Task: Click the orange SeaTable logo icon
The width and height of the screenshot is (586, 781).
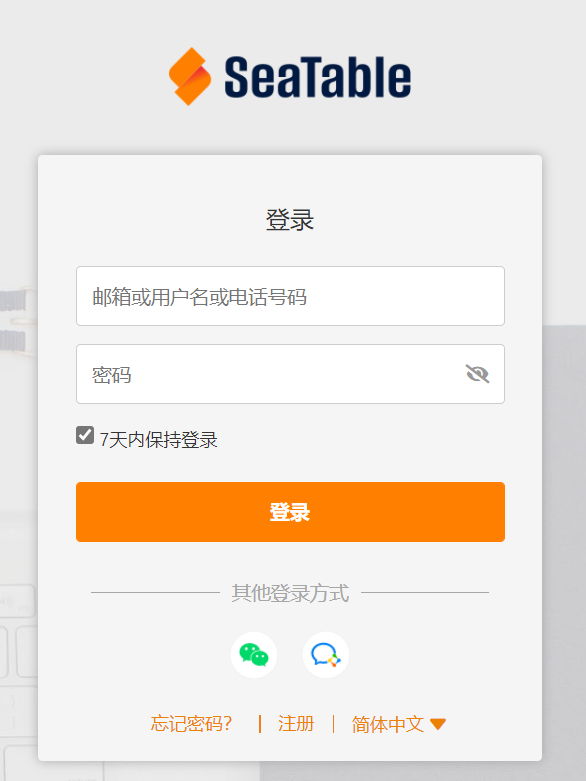Action: 190,76
